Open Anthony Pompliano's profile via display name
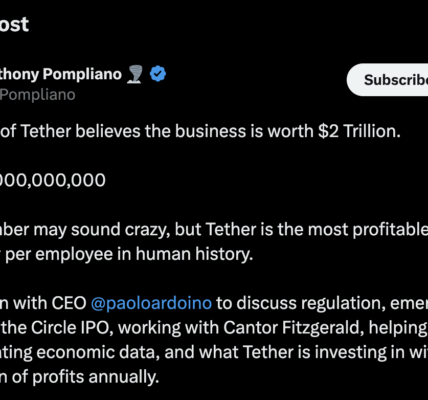 61,74
